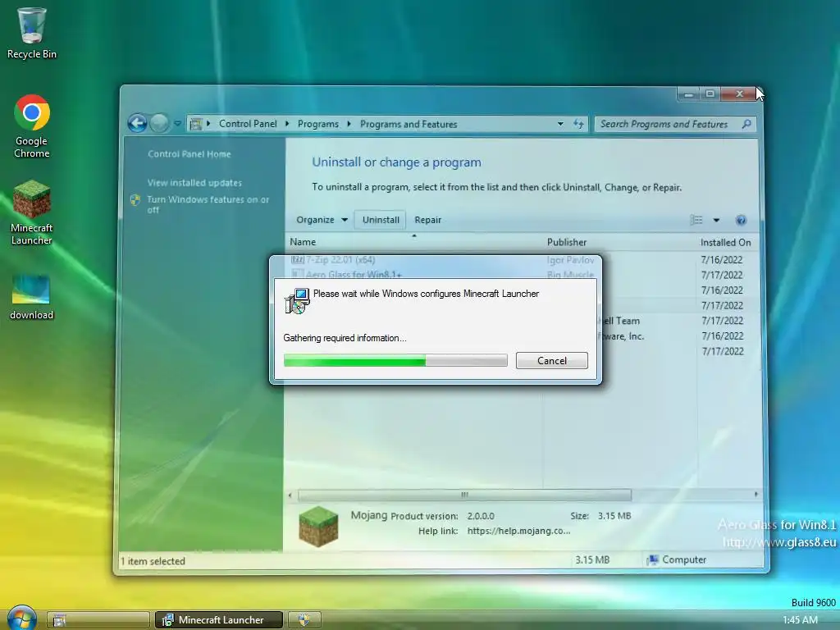840x630 pixels.
Task: Click the Minecraft grass block details icon
Action: [x=318, y=526]
